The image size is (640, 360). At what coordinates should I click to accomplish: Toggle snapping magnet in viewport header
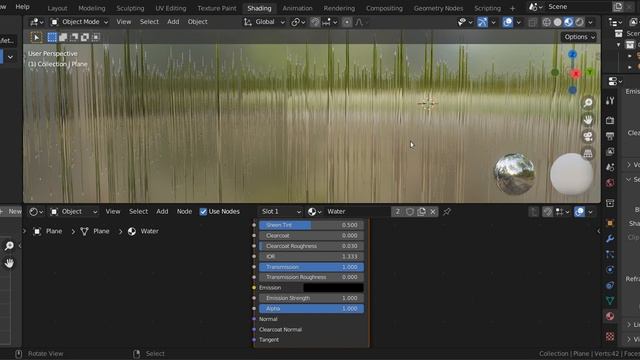(315, 22)
